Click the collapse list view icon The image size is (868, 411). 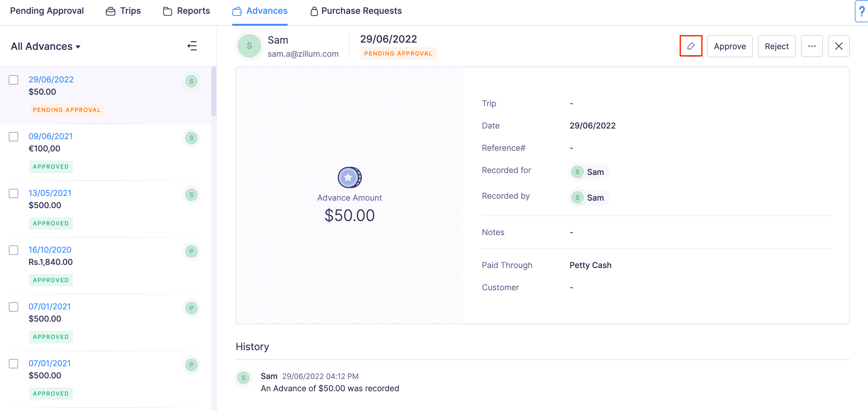[x=192, y=46]
